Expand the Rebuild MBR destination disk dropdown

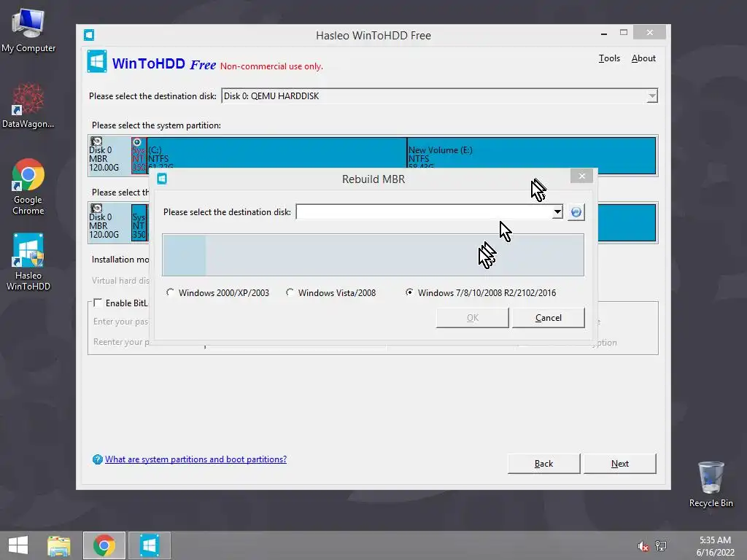coord(557,212)
